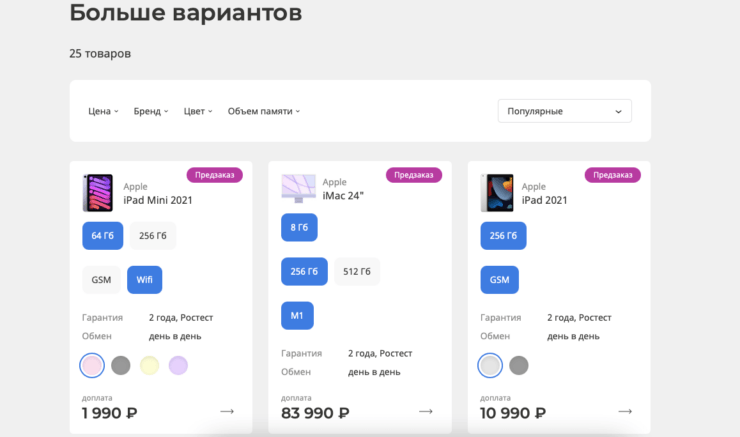The height and width of the screenshot is (437, 740).
Task: Open iMac 24" product title
Action: pyautogui.click(x=343, y=195)
